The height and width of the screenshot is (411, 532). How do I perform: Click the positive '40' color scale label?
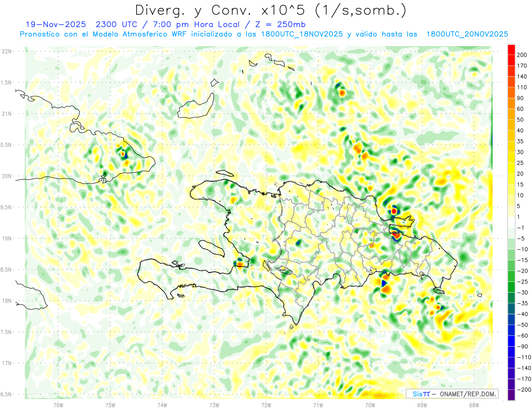pyautogui.click(x=521, y=130)
